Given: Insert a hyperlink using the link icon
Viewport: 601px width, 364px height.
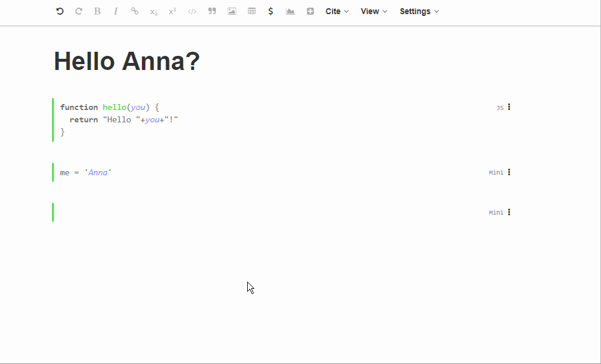Looking at the screenshot, I should click(x=135, y=11).
